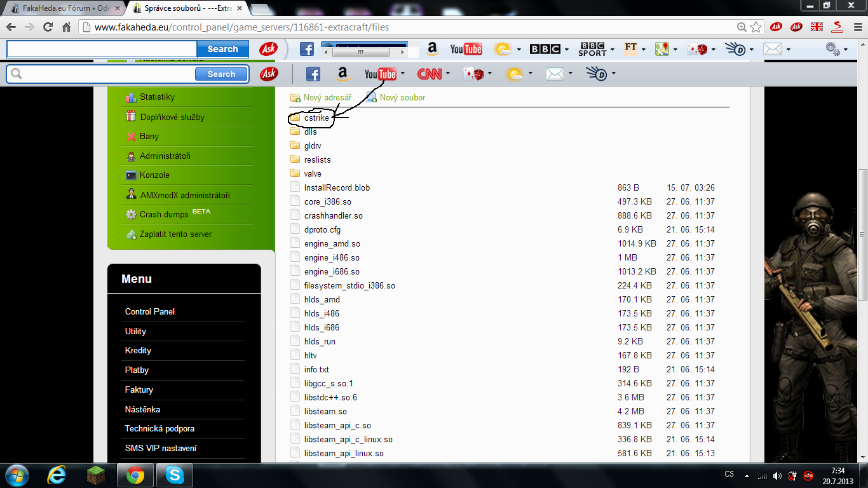Click the CNN toolbar icon

(x=430, y=74)
